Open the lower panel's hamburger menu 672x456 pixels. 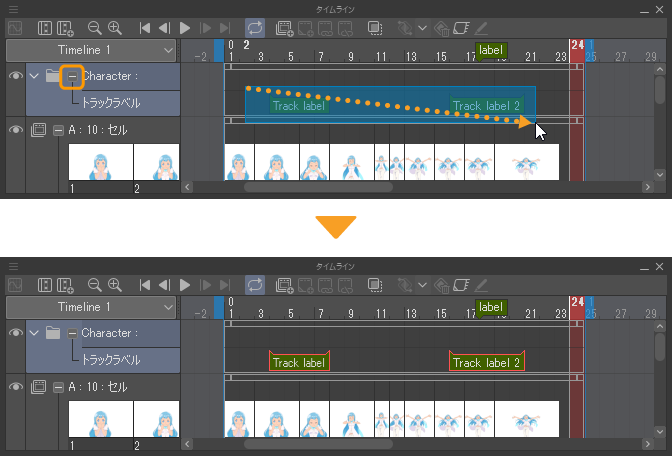pos(13,266)
